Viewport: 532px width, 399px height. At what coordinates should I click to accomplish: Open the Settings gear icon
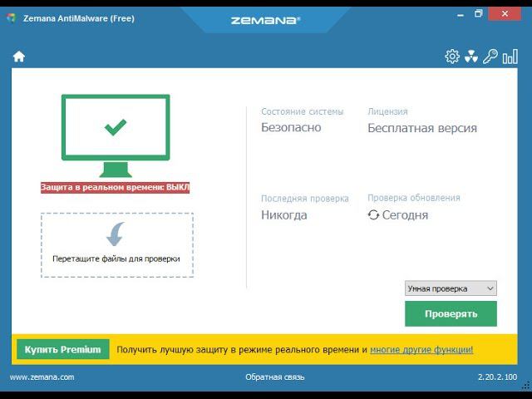[x=452, y=57]
